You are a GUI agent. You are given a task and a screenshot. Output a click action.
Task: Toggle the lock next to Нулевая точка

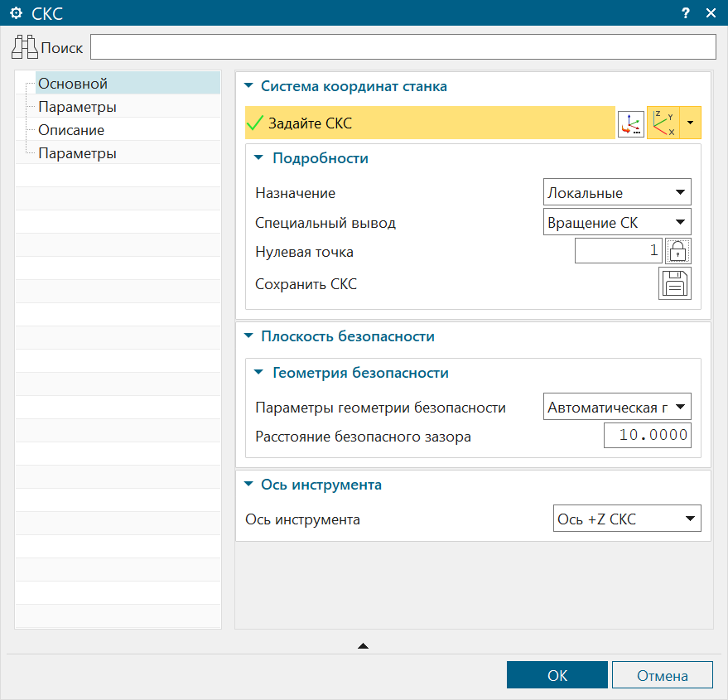tap(678, 251)
